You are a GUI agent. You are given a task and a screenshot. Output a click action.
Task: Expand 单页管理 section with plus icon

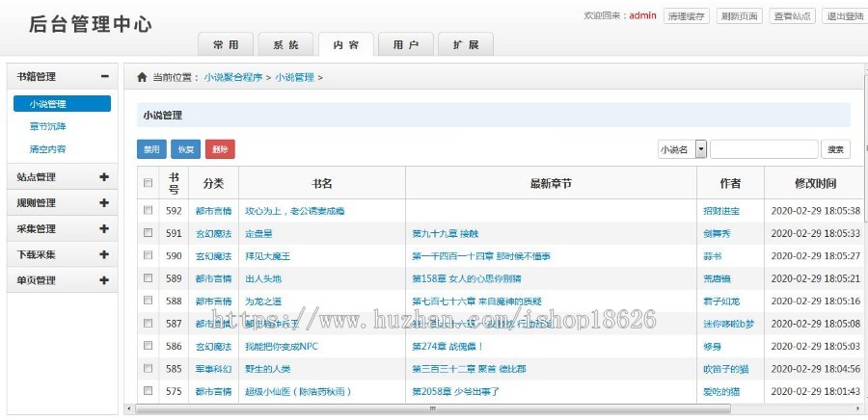[104, 280]
